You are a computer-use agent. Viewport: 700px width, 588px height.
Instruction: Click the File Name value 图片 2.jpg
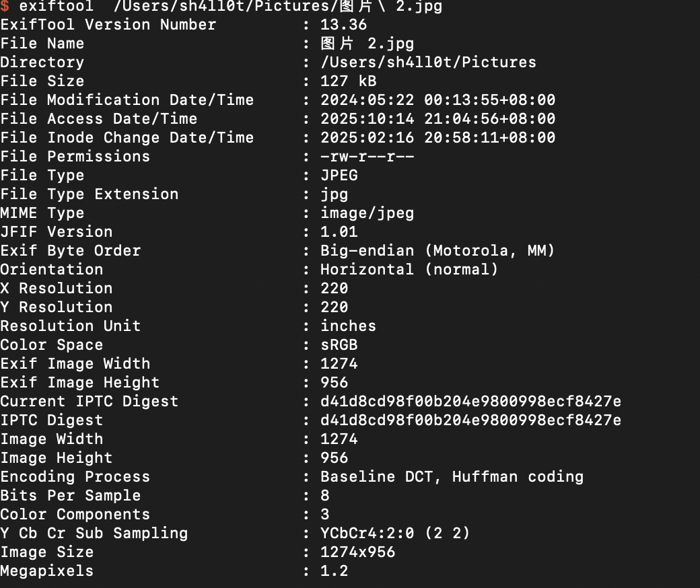[x=367, y=44]
